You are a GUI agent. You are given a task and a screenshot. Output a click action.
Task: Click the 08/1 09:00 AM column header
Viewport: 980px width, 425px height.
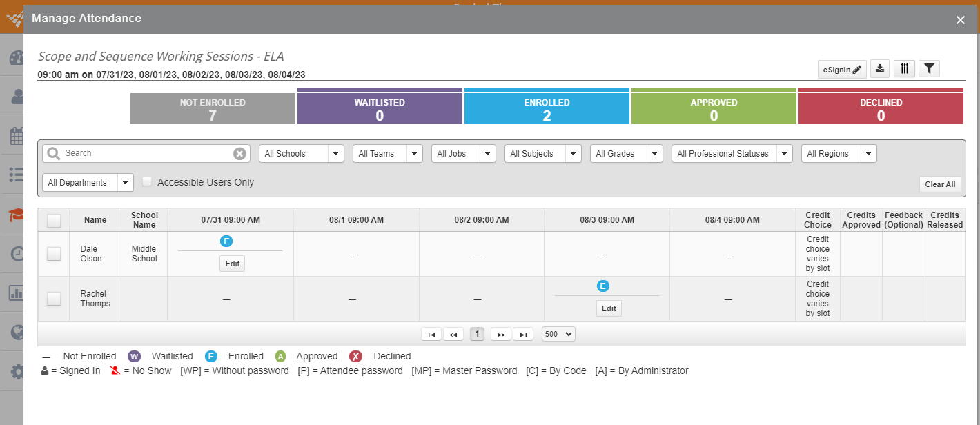[356, 220]
